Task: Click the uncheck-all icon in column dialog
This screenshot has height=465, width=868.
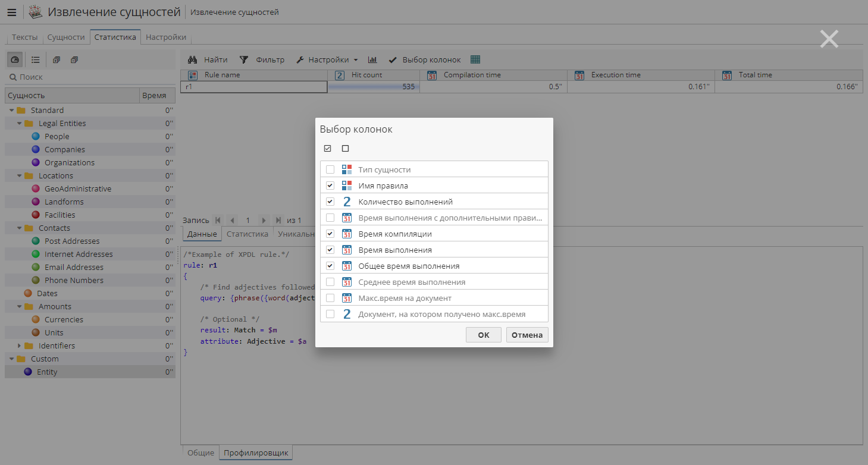Action: pos(345,149)
